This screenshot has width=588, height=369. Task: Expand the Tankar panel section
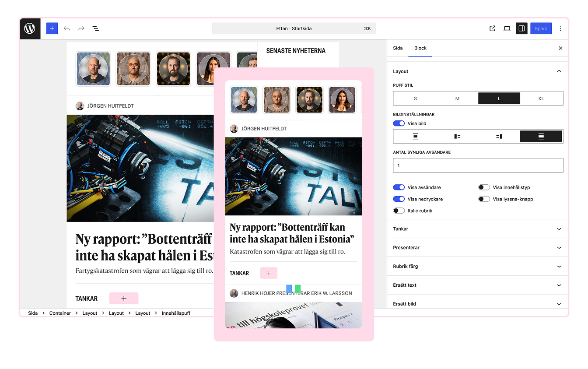[477, 229]
